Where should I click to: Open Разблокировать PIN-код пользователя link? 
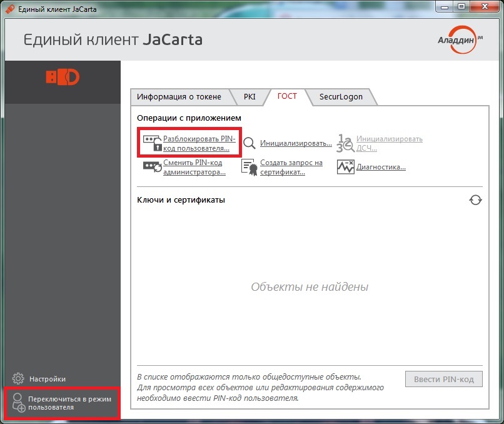199,143
